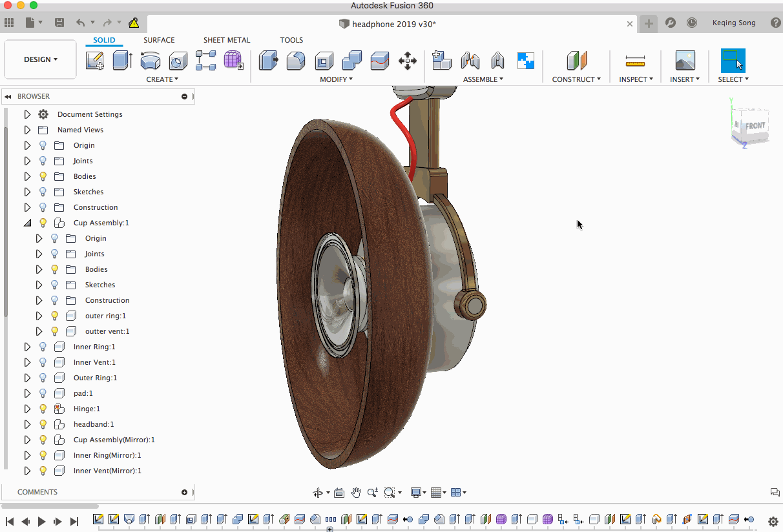783x532 pixels.
Task: Select the Move/Copy tool icon
Action: 407,61
